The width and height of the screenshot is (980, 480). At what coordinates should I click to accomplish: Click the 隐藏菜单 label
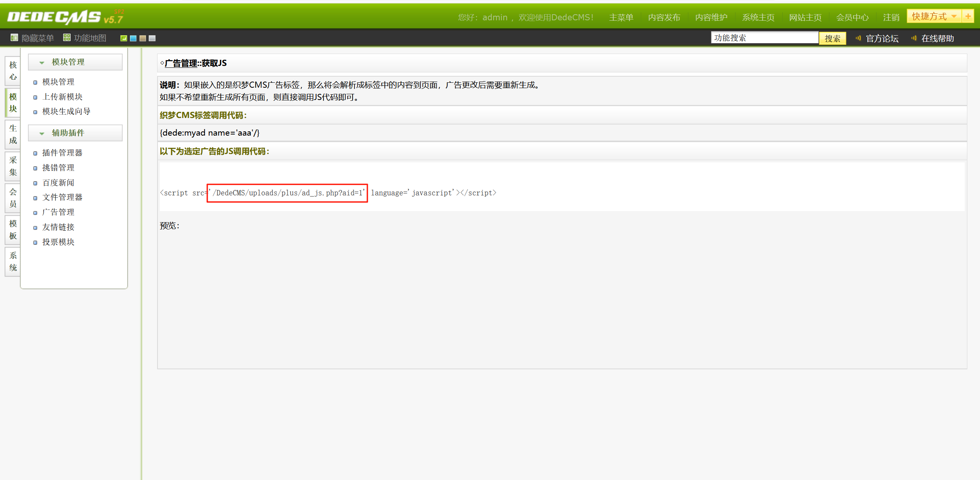pos(38,38)
